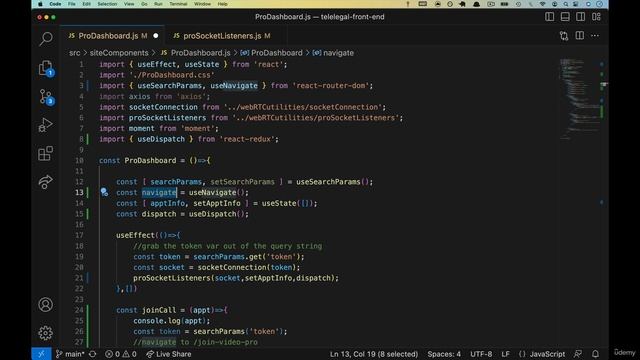The width and height of the screenshot is (640, 360).
Task: Open the Run and Debug view
Action: point(46,125)
